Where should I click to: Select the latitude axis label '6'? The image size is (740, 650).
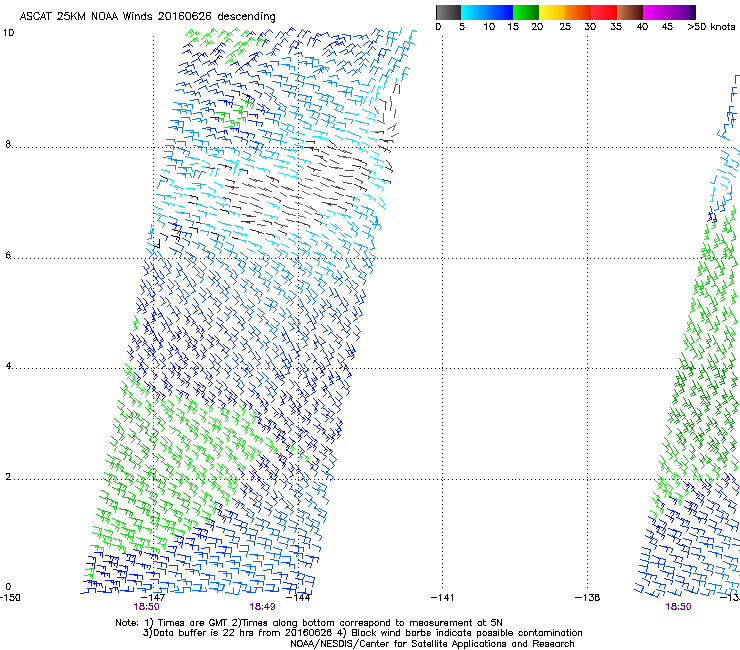point(8,255)
